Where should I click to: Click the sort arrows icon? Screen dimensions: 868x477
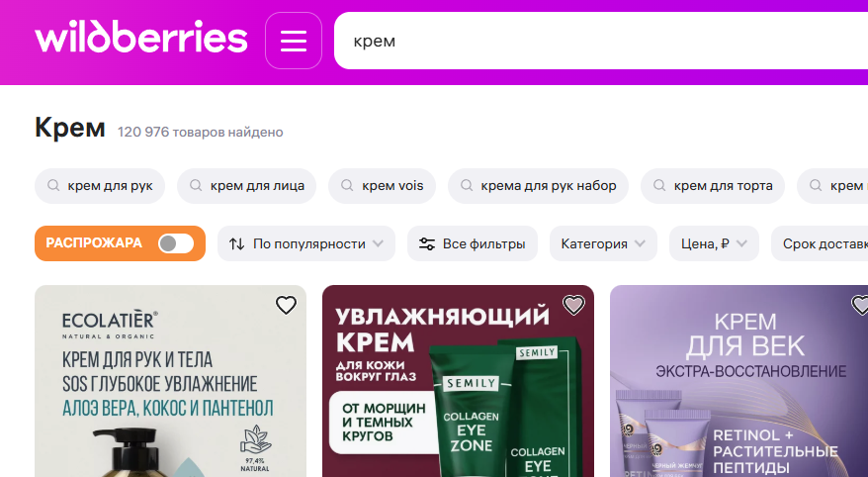pos(237,243)
